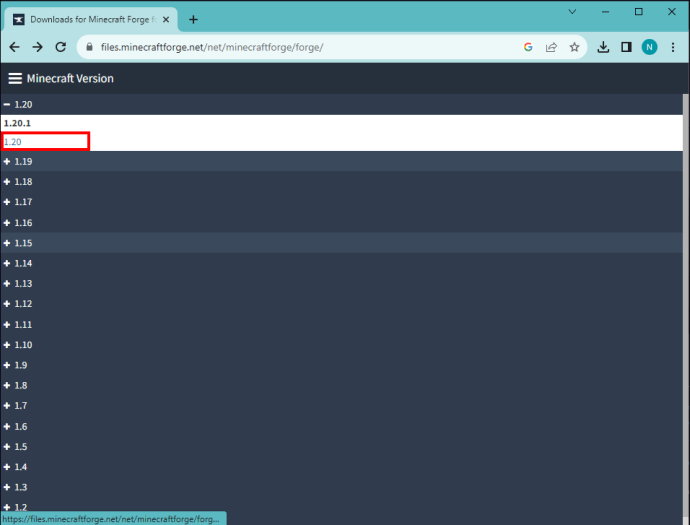Screen dimensions: 690x525
Task: Collapse the 1.20 version group
Action: click(x=18, y=104)
